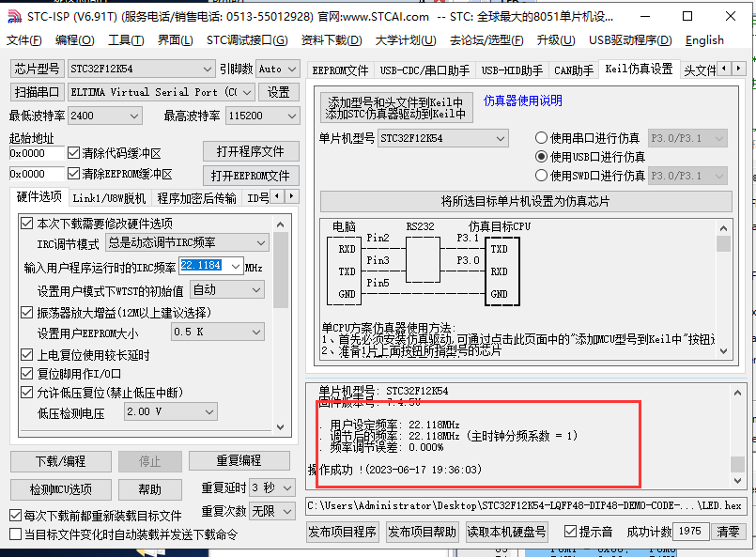
Task: Open 引脚数 Auto dropdown
Action: (x=278, y=69)
